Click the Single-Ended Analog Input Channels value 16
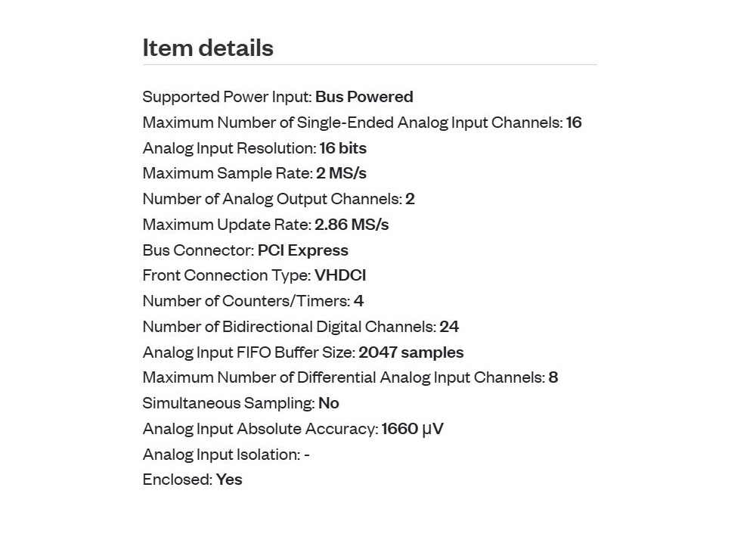The width and height of the screenshot is (756, 537). coord(574,123)
